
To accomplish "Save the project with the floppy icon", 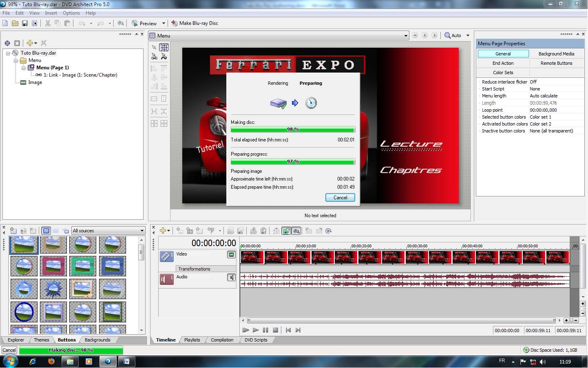I will point(25,23).
